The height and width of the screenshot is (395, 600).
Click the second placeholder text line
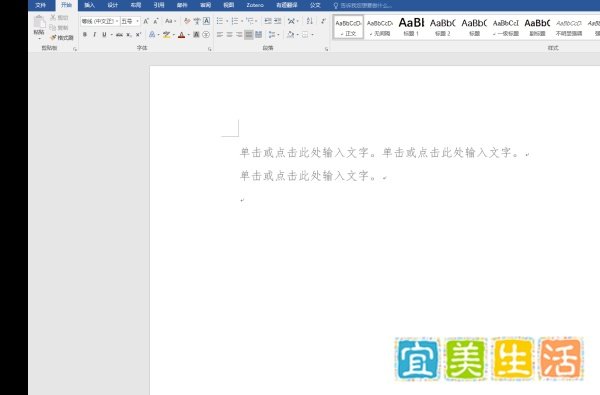pyautogui.click(x=308, y=176)
